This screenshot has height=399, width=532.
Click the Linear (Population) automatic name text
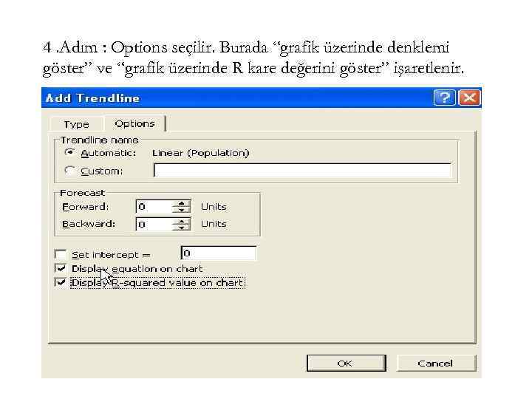point(200,153)
